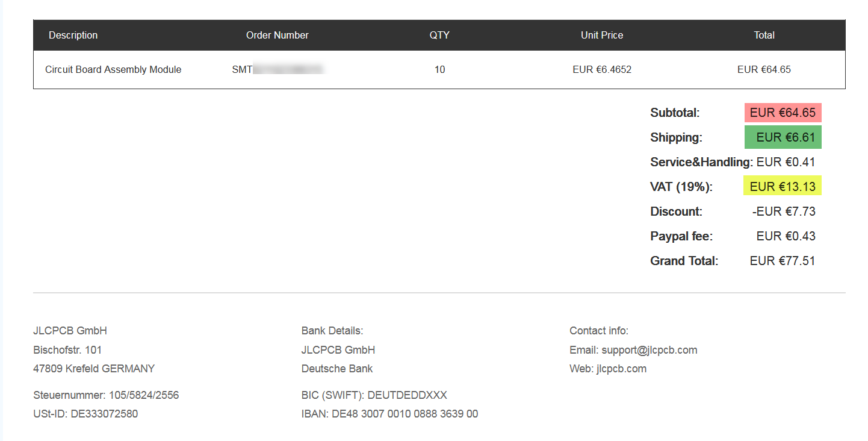Click the QTY column header

[439, 35]
